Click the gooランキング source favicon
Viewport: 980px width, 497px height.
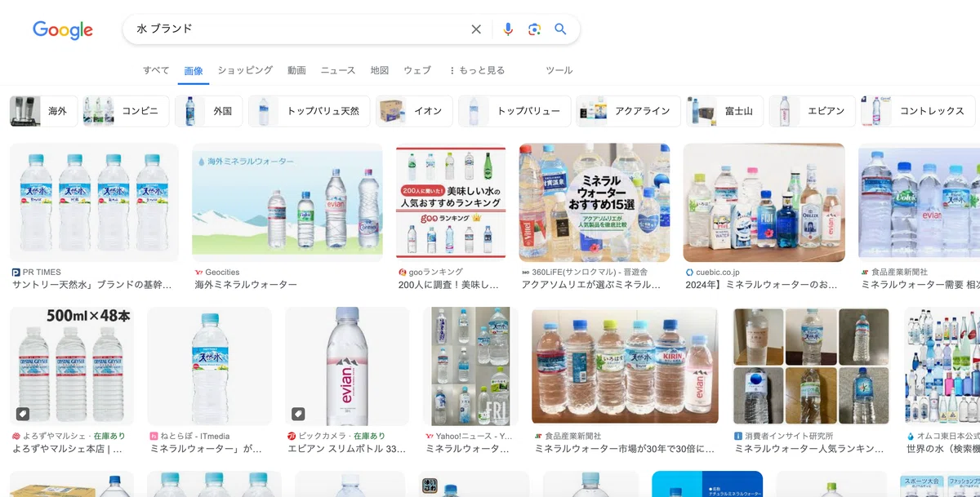pyautogui.click(x=403, y=273)
